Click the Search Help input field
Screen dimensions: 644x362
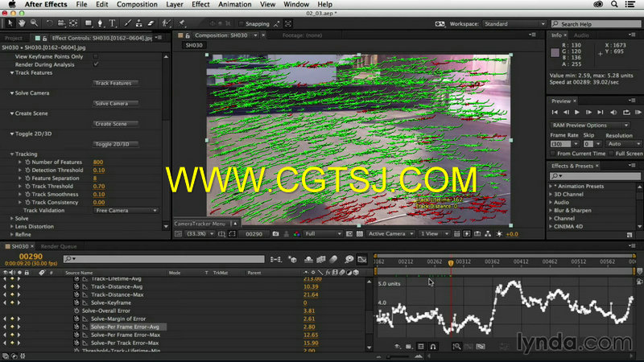point(596,24)
